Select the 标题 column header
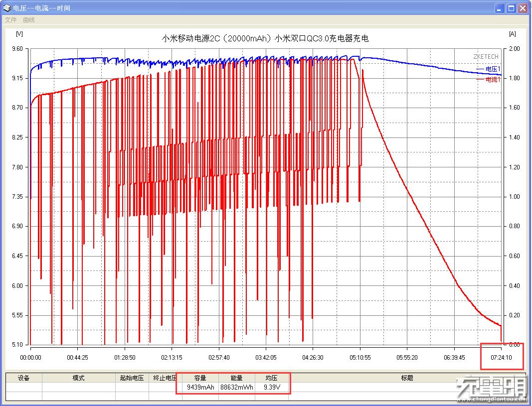Screen dimensions: 532x406 tap(407, 378)
